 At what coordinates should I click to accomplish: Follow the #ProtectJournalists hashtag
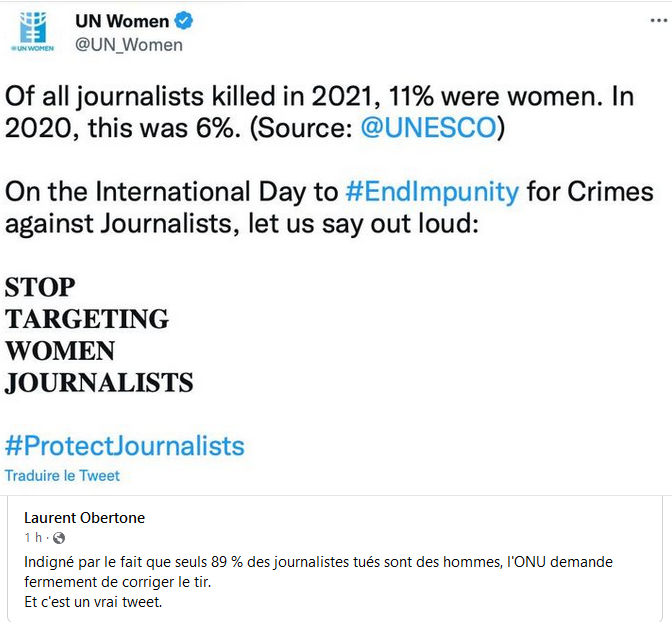124,446
